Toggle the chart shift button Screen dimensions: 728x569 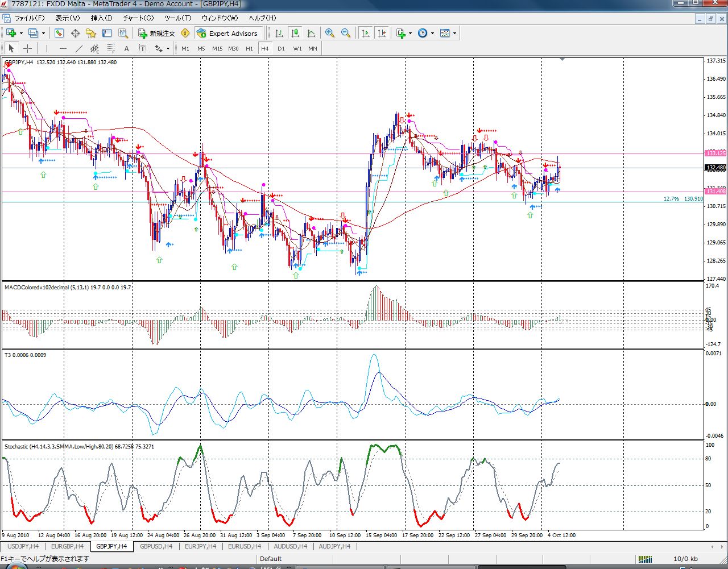[x=382, y=34]
